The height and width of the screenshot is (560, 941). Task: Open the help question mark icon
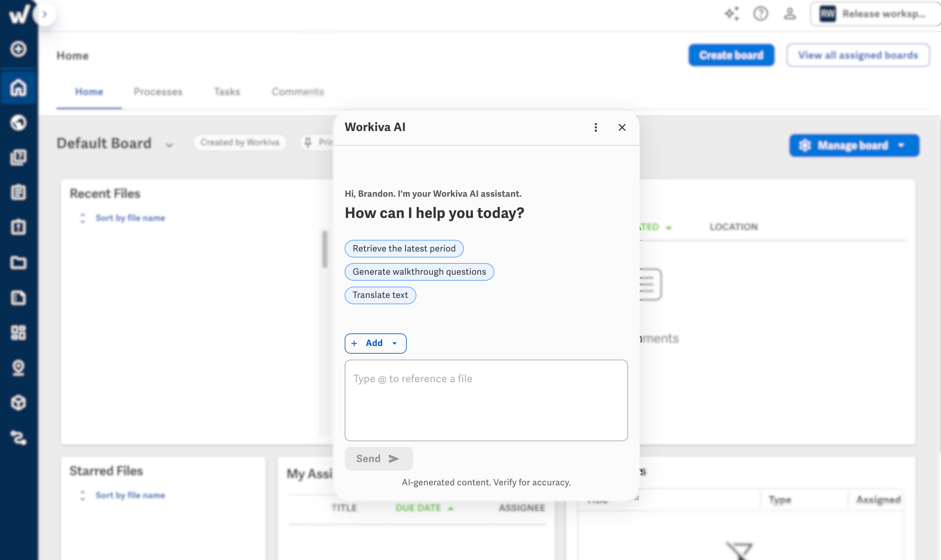pos(760,14)
